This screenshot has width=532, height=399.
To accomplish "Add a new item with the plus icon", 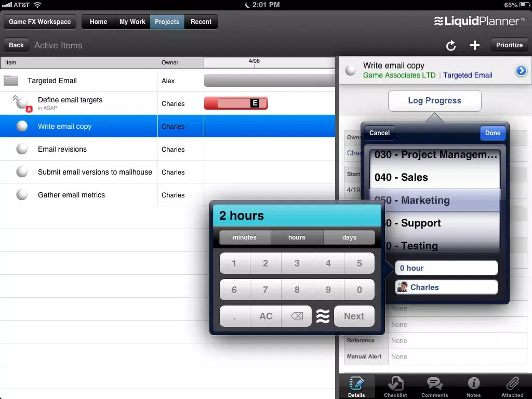I will coord(475,45).
